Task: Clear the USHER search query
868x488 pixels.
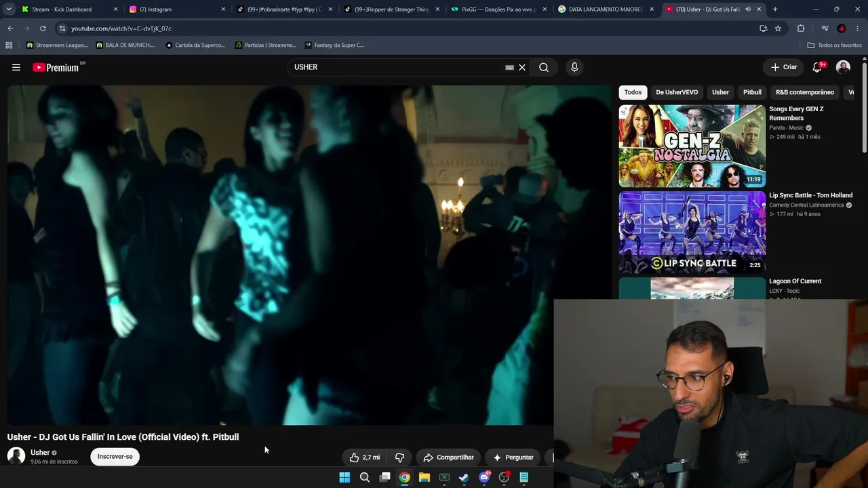Action: point(522,67)
